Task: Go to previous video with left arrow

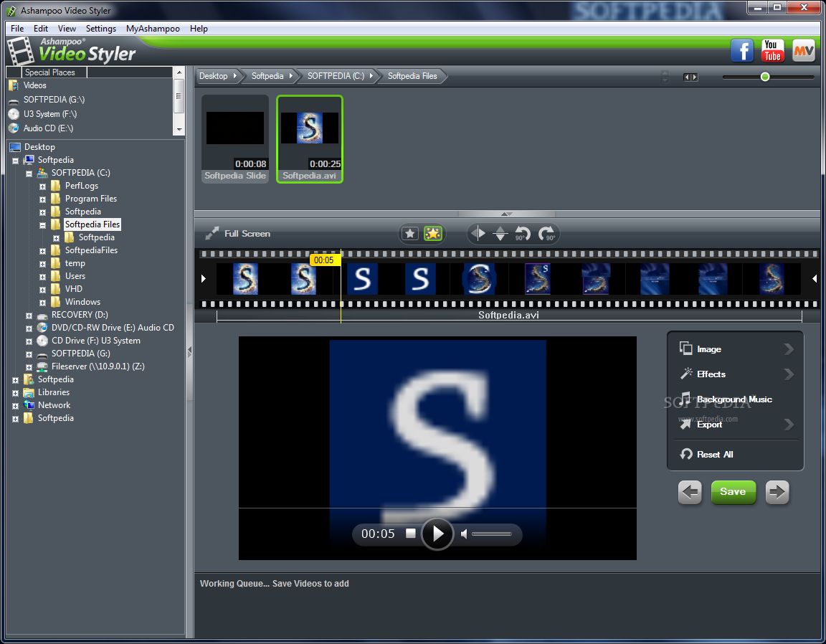Action: [690, 492]
